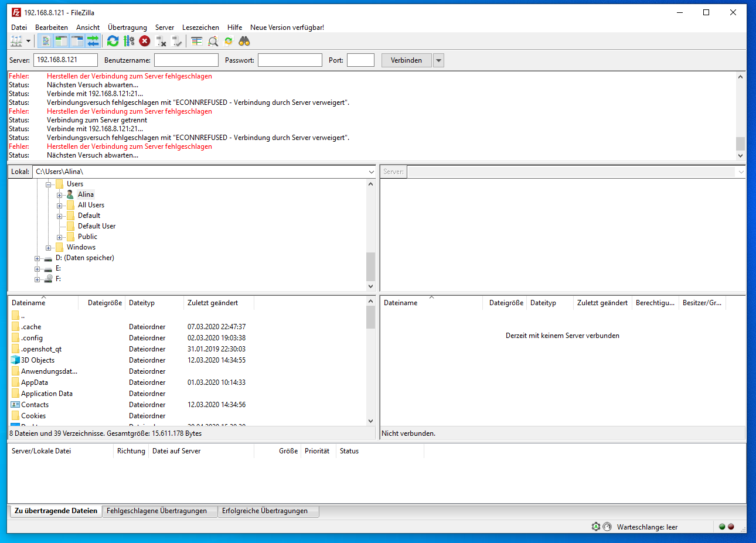The height and width of the screenshot is (543, 756).
Task: Open quick connect history dropdown
Action: (x=438, y=60)
